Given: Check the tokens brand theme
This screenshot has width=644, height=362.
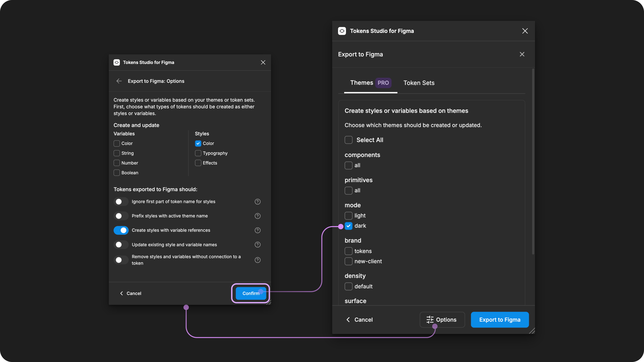Looking at the screenshot, I should pos(348,251).
